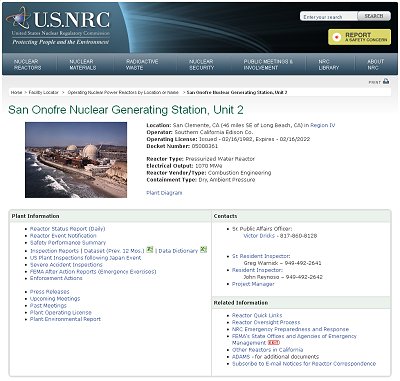Open the Region IV link
Viewport: 400px width, 381px height.
point(322,125)
